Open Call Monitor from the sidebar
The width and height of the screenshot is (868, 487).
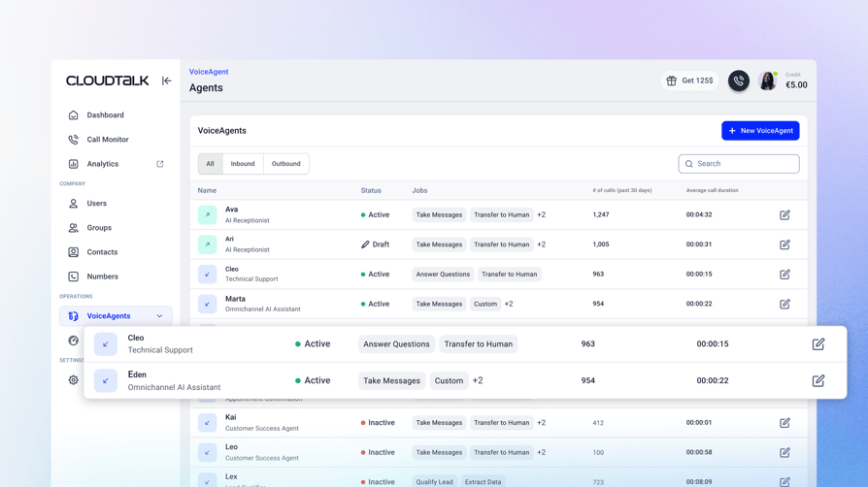[108, 140]
